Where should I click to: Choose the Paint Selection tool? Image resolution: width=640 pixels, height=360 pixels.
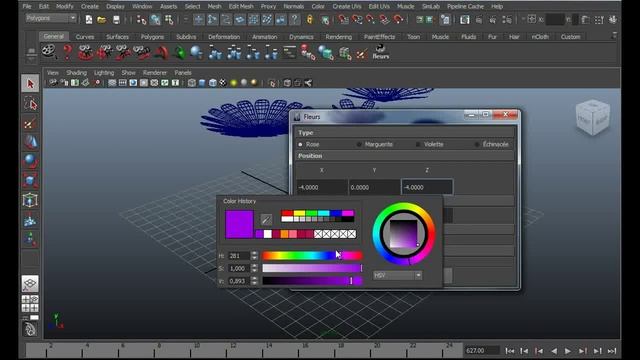click(x=30, y=123)
